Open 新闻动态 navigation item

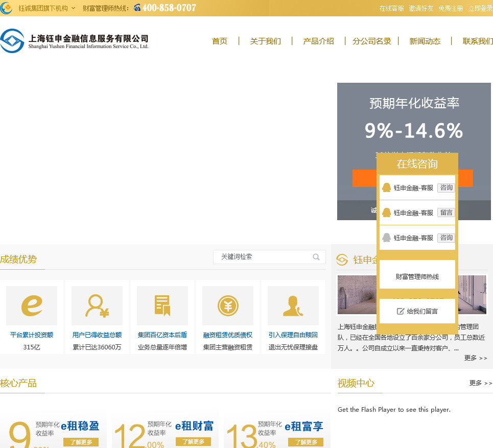click(x=425, y=41)
